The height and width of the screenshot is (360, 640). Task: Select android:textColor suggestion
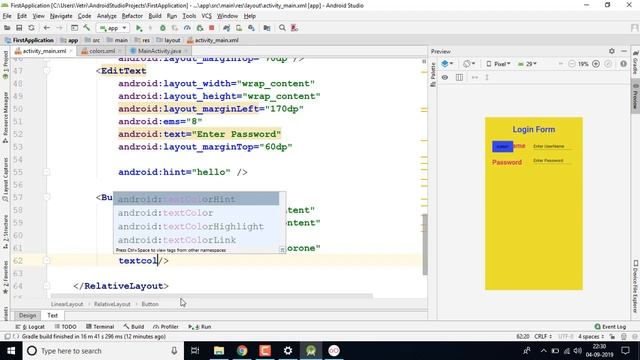coord(196,213)
